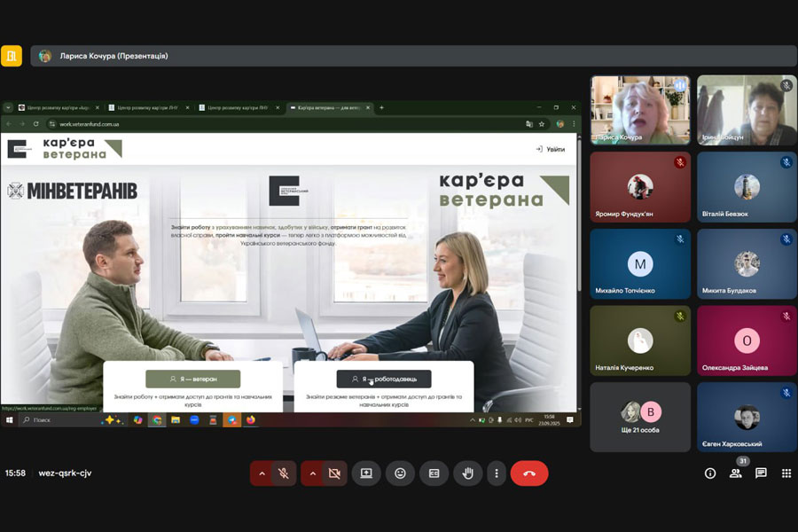Screen dimensions: 798x532
Task: Turn on the camera in Meet controls
Action: 334,473
